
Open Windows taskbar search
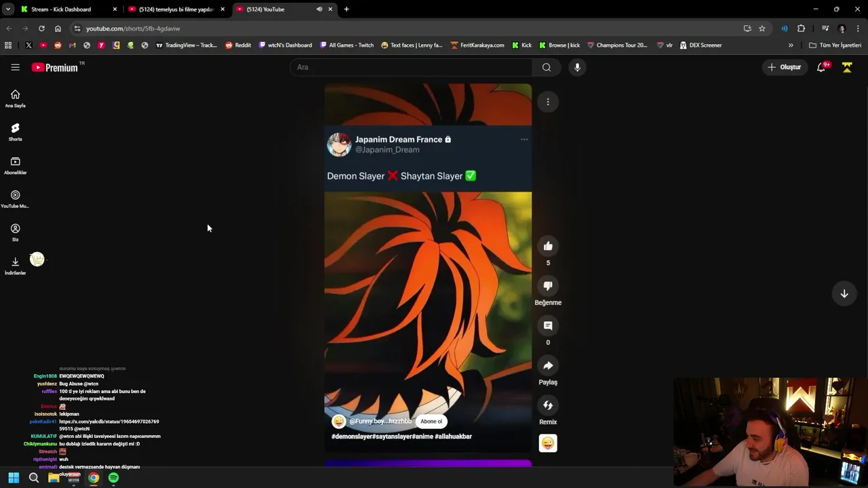pos(33,478)
